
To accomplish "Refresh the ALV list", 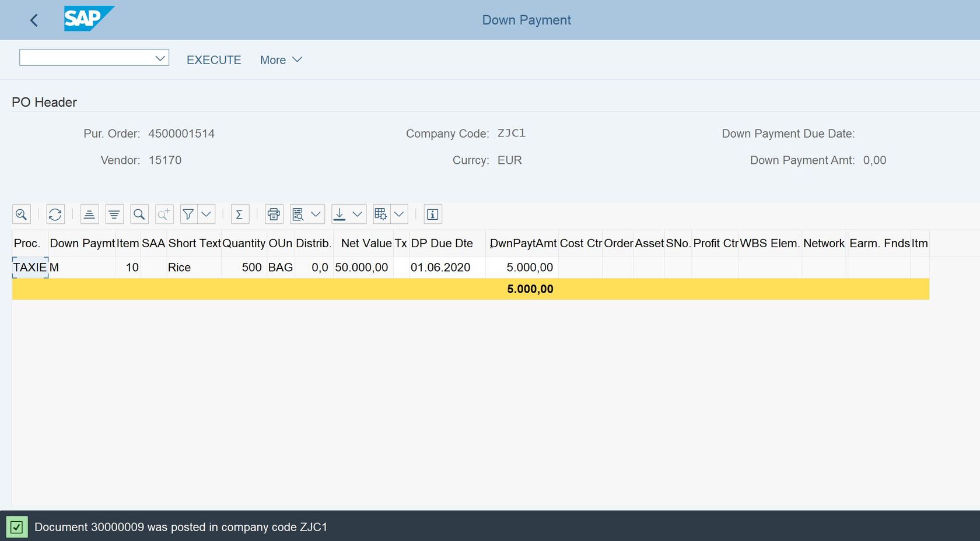I will (55, 215).
